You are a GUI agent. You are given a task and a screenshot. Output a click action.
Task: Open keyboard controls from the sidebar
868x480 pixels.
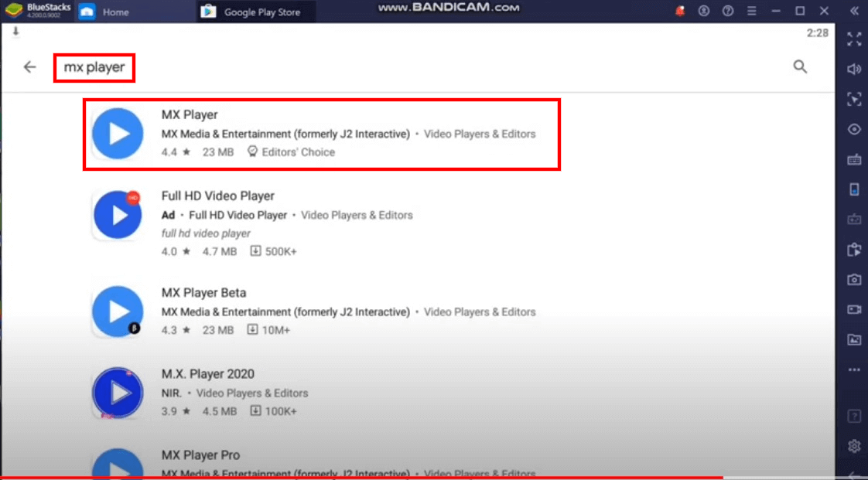tap(854, 160)
